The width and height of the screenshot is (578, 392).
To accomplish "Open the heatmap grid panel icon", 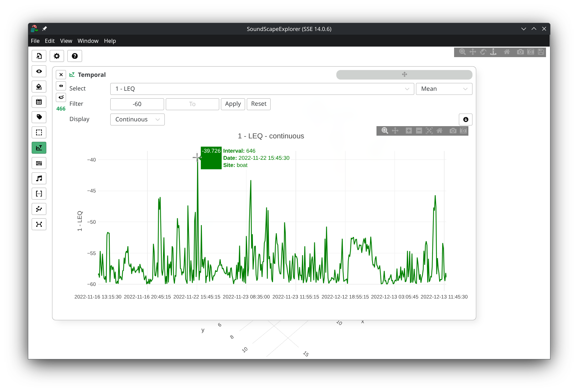I will click(x=39, y=163).
